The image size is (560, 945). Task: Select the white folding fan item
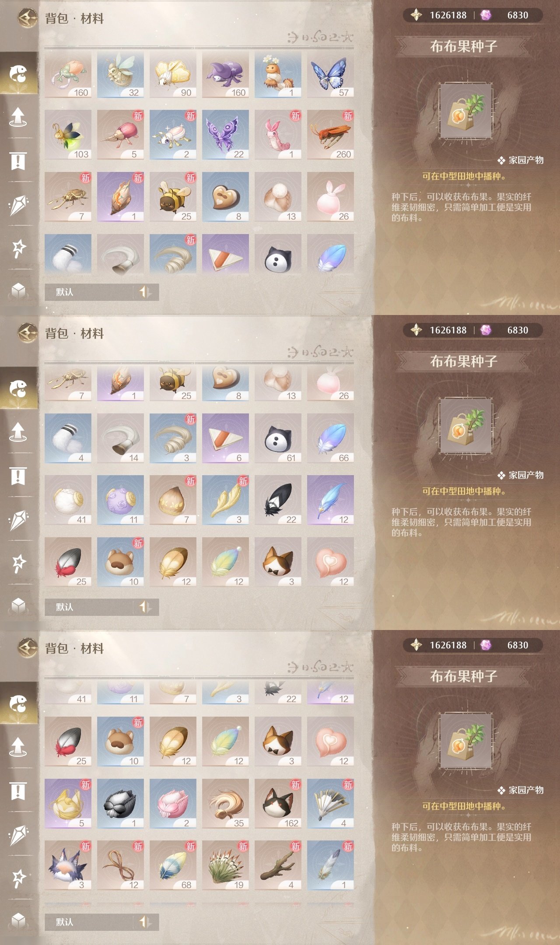click(330, 804)
